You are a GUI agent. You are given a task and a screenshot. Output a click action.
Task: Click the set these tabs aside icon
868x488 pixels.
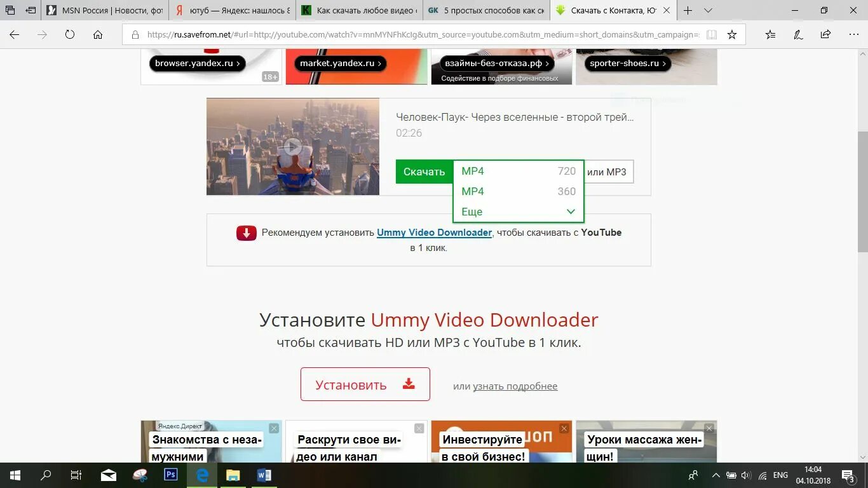[31, 10]
